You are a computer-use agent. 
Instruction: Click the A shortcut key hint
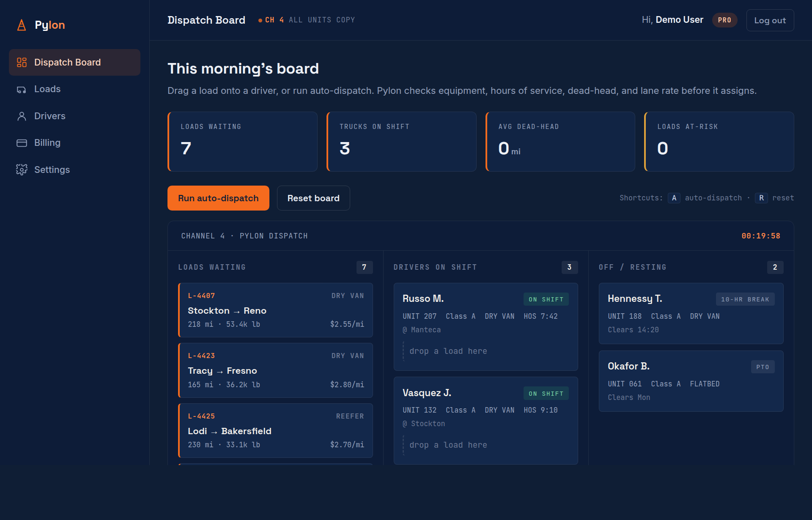[x=674, y=198]
